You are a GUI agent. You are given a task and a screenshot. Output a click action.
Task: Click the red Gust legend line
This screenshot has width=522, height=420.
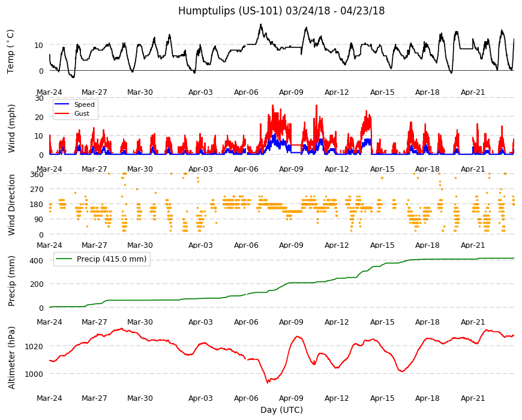[x=62, y=113]
